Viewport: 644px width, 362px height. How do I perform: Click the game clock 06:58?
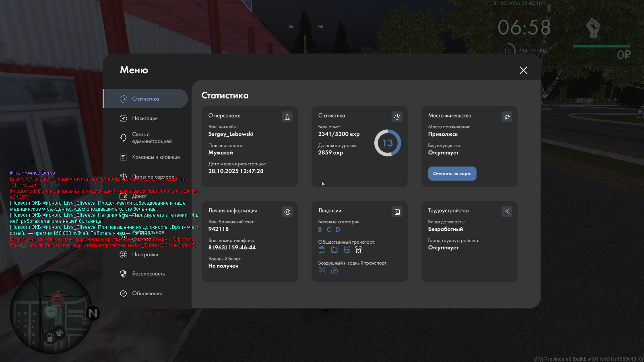(x=524, y=27)
